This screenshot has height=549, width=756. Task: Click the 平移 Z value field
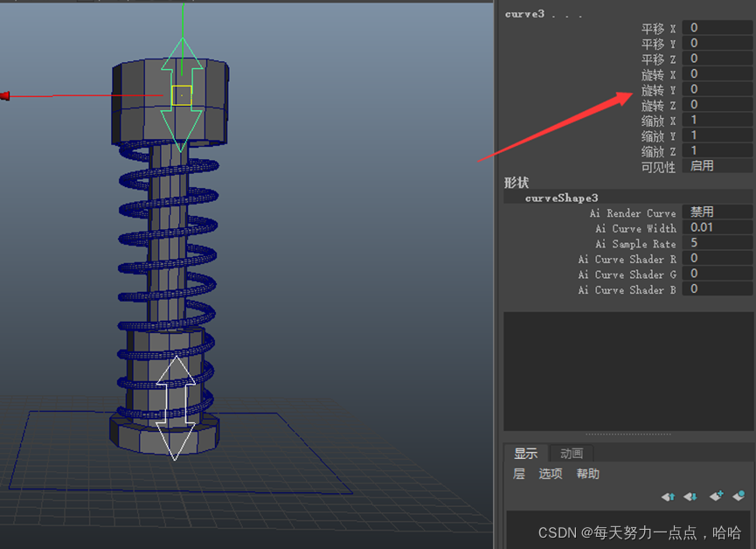click(x=718, y=59)
